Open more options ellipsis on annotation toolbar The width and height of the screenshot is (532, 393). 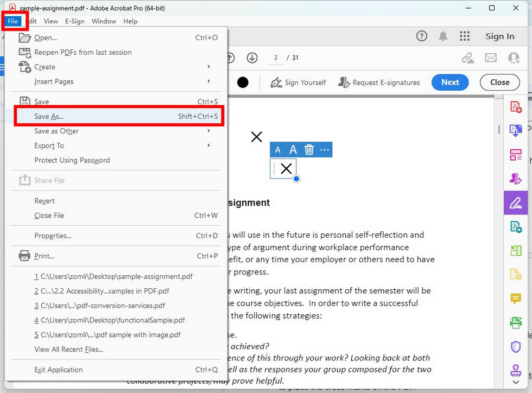click(325, 150)
